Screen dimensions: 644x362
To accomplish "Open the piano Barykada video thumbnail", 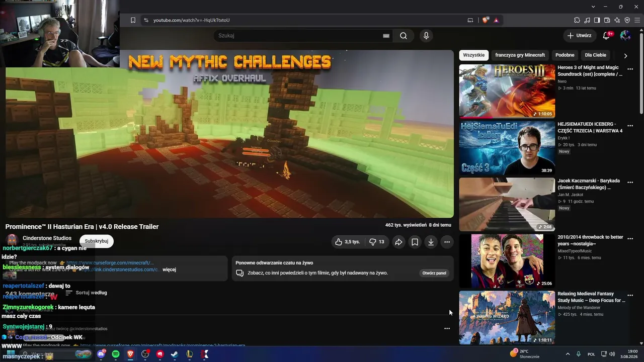I will click(x=507, y=204).
